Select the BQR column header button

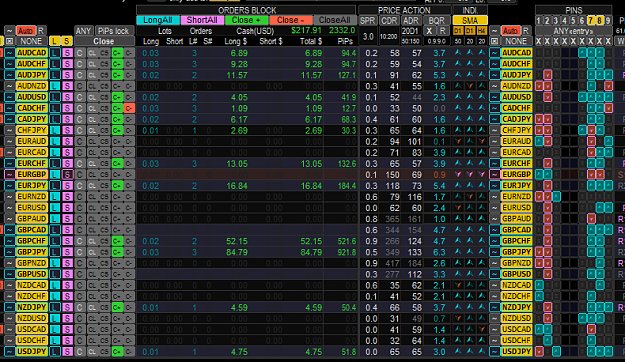tap(436, 20)
